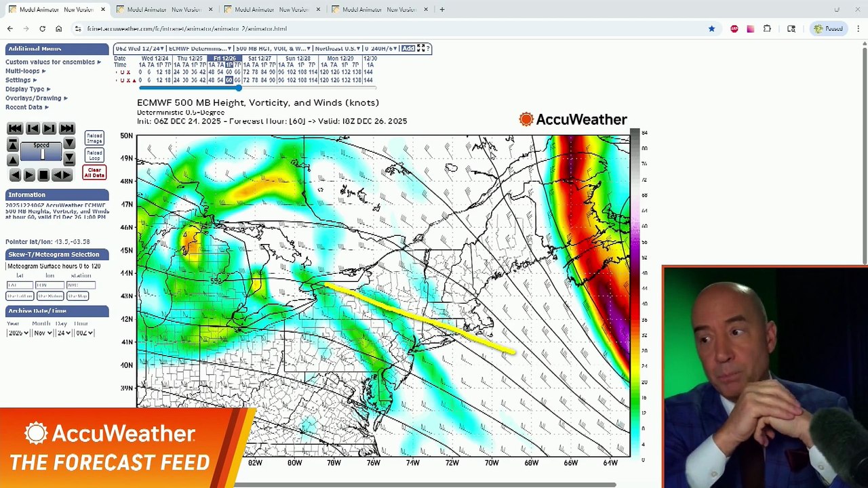The image size is (868, 488).
Task: Select the Year dropdown in Archive section
Action: (x=18, y=333)
